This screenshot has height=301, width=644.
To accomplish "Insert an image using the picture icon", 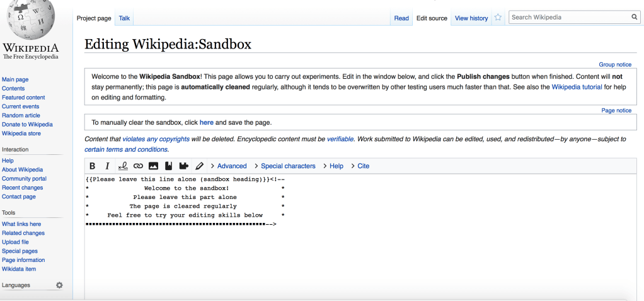I will (x=153, y=166).
